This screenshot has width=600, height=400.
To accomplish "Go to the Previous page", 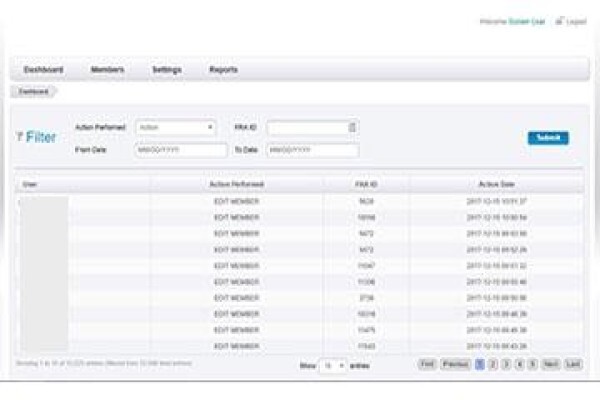I will pyautogui.click(x=456, y=364).
